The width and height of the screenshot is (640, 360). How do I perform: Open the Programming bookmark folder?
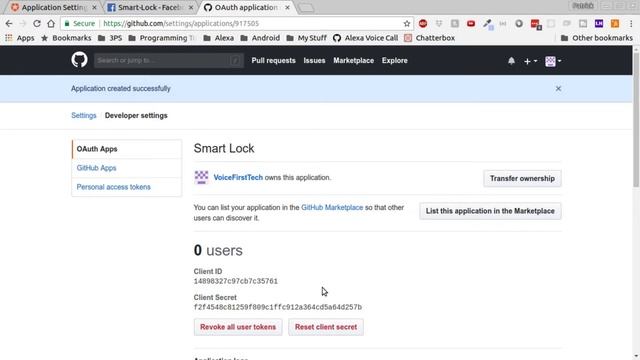162,38
